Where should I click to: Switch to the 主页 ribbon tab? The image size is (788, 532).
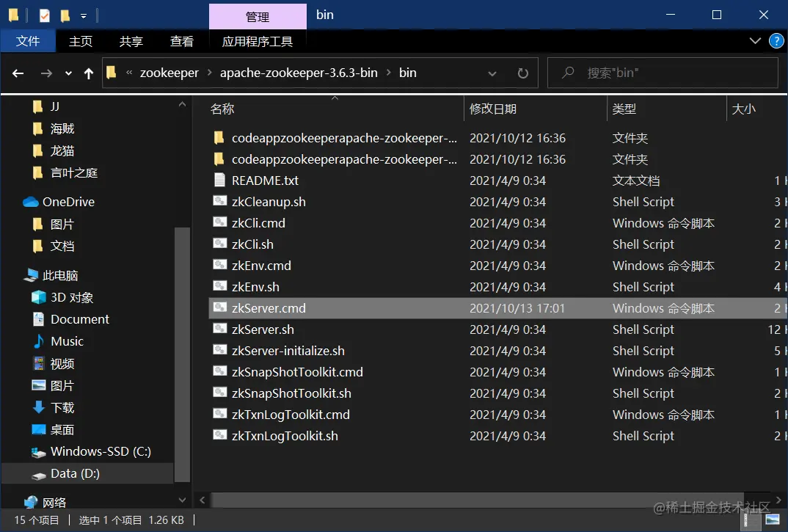point(81,41)
